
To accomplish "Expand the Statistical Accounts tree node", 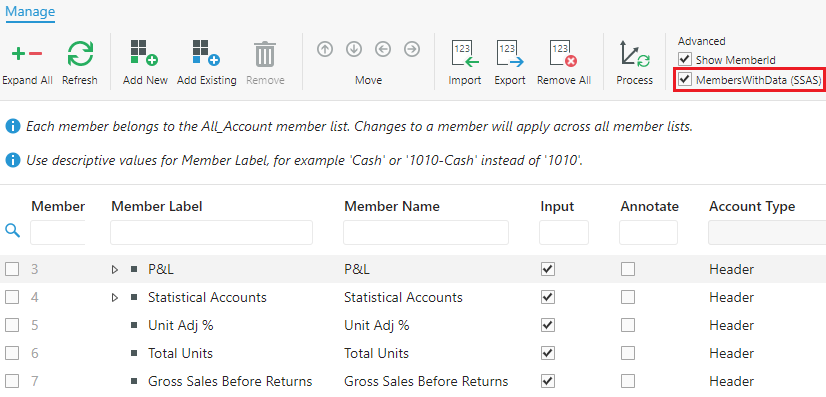I will point(115,297).
